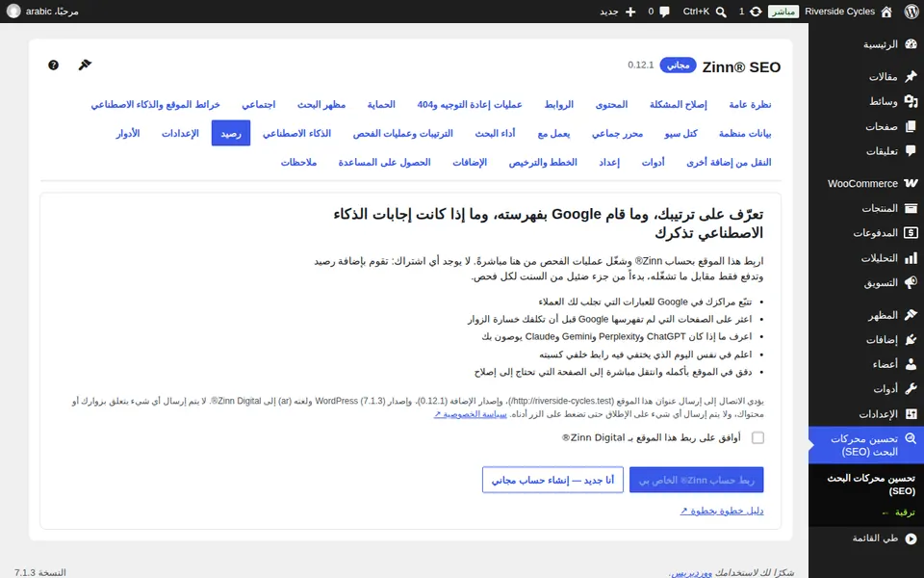Open the Riverside Cycles site home icon

pos(886,12)
